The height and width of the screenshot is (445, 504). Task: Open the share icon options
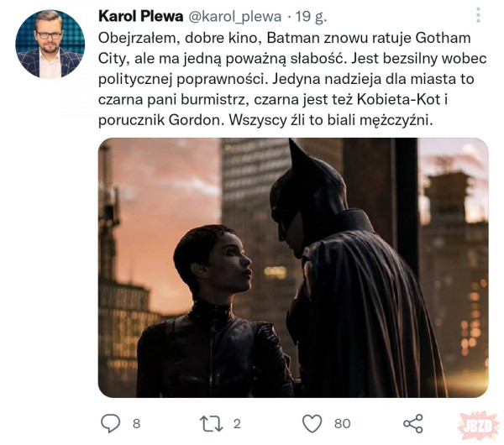pos(413,423)
